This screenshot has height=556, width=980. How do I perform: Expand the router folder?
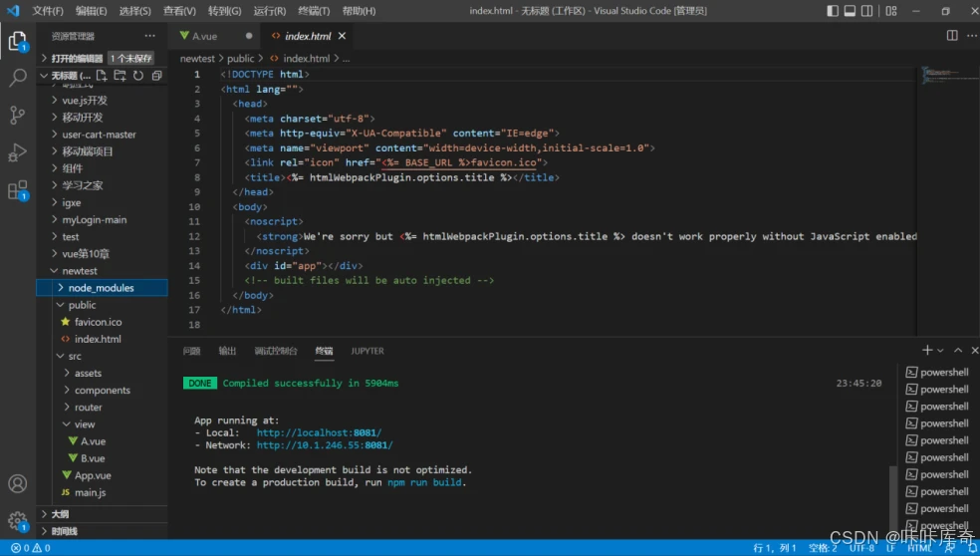point(102,408)
